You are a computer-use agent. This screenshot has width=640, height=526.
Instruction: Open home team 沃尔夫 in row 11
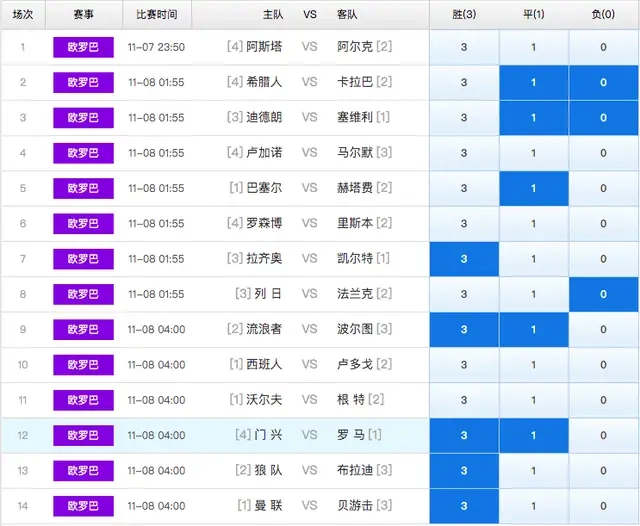(264, 400)
